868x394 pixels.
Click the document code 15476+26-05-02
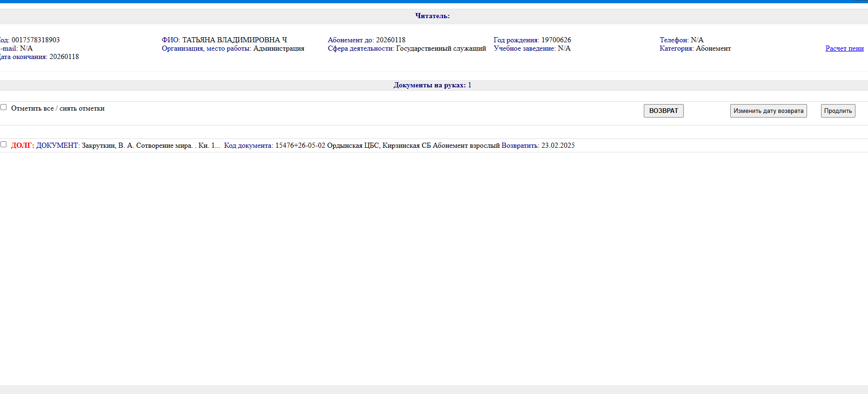tap(300, 145)
